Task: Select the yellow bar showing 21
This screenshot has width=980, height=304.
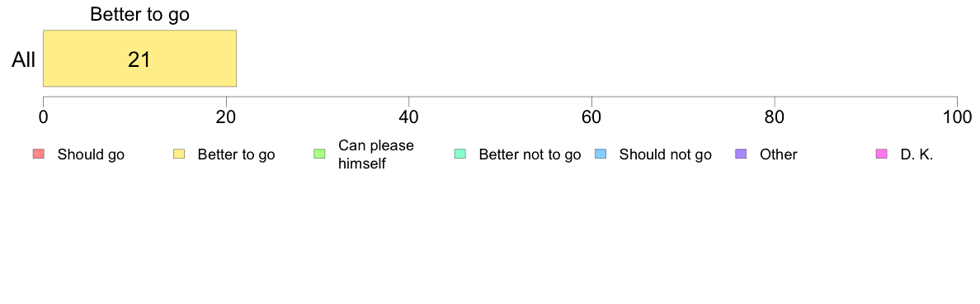Action: click(x=139, y=58)
